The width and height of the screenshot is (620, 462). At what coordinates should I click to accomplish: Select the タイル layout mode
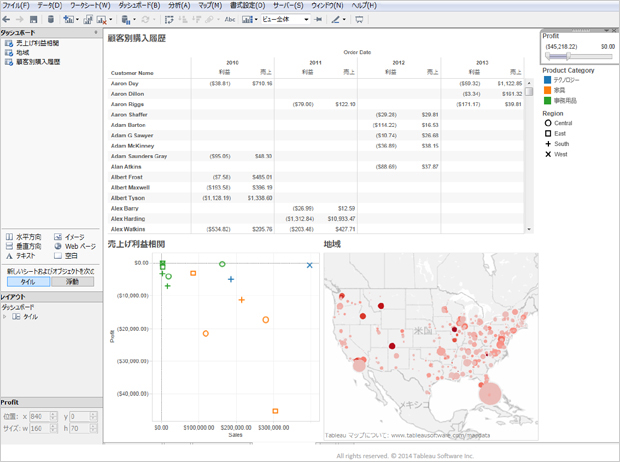click(x=28, y=283)
